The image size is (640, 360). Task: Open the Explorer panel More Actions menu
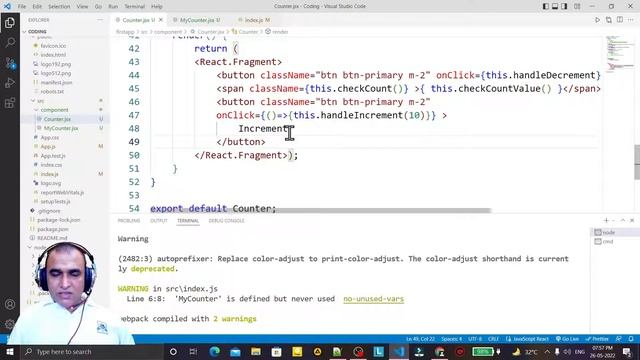coord(100,20)
